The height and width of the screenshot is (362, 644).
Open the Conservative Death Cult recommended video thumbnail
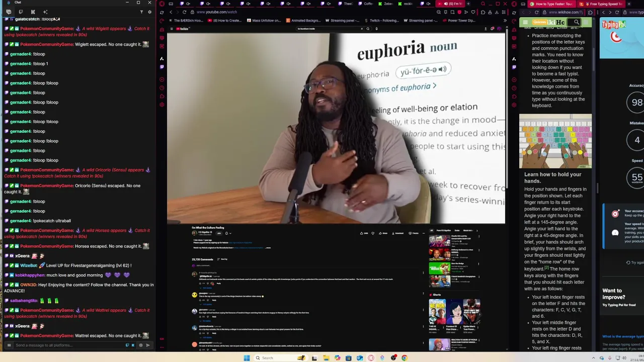pyautogui.click(x=439, y=241)
